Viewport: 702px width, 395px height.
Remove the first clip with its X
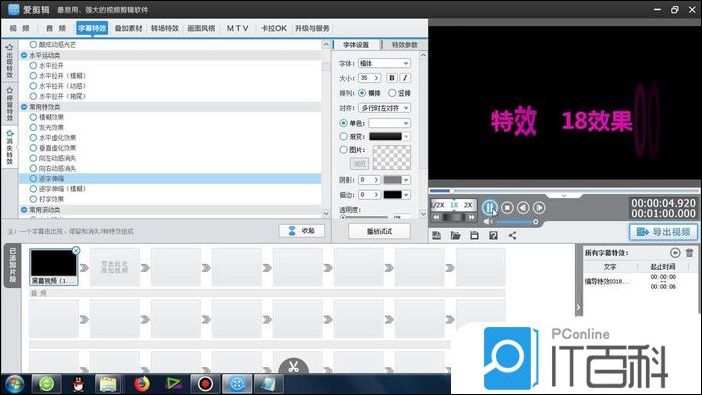[x=76, y=251]
